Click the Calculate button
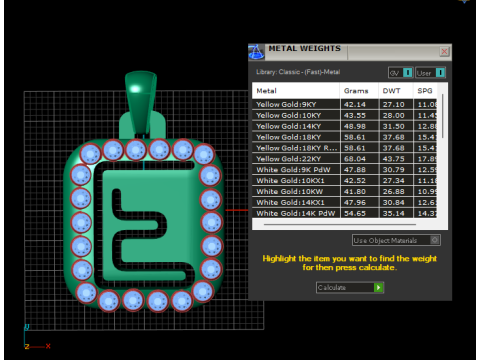The width and height of the screenshot is (480, 360). coord(350,287)
